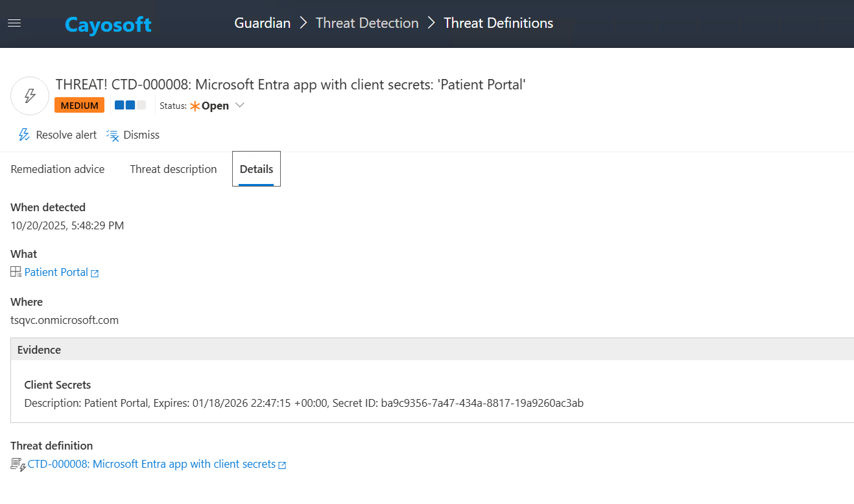Switch to the Remediation advice tab
Image resolution: width=854 pixels, height=504 pixels.
[58, 169]
